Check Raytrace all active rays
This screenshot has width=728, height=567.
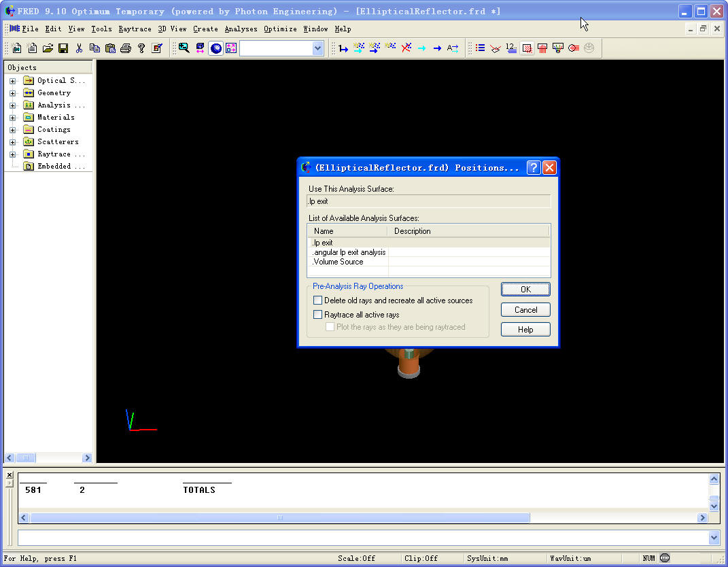[317, 314]
